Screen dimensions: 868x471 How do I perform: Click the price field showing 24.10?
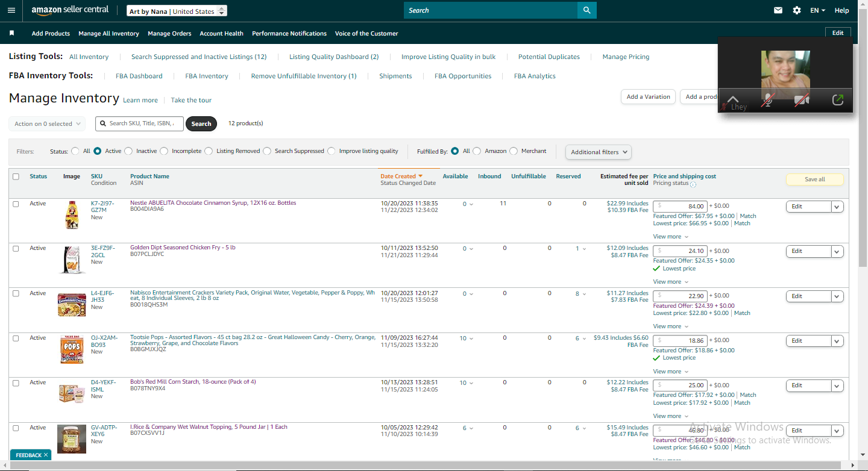680,251
